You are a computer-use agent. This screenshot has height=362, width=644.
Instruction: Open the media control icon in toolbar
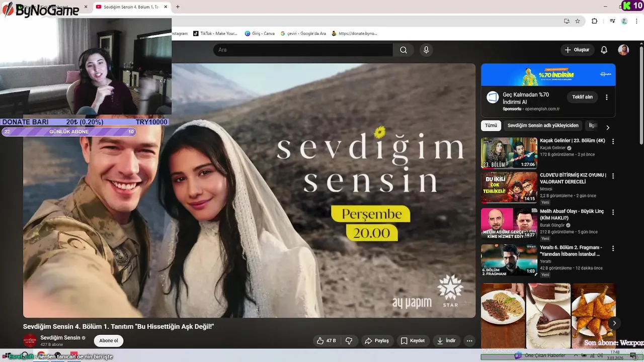(612, 21)
